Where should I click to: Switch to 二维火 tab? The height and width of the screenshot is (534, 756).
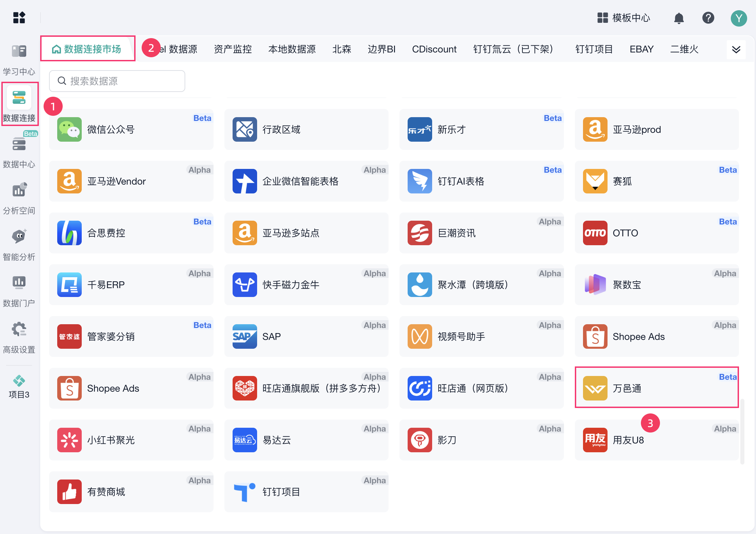pos(684,49)
